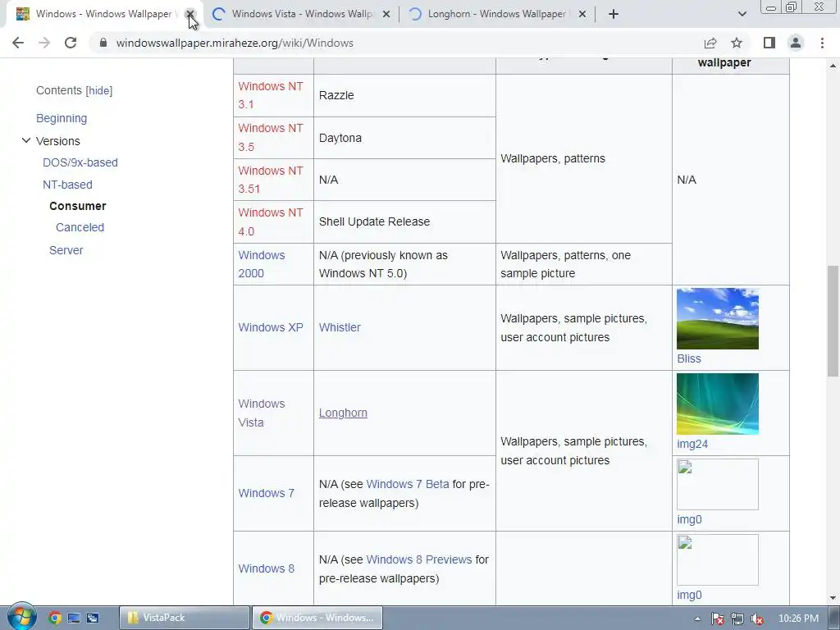The width and height of the screenshot is (840, 630).
Task: Open the Windows 8 link
Action: click(x=267, y=569)
